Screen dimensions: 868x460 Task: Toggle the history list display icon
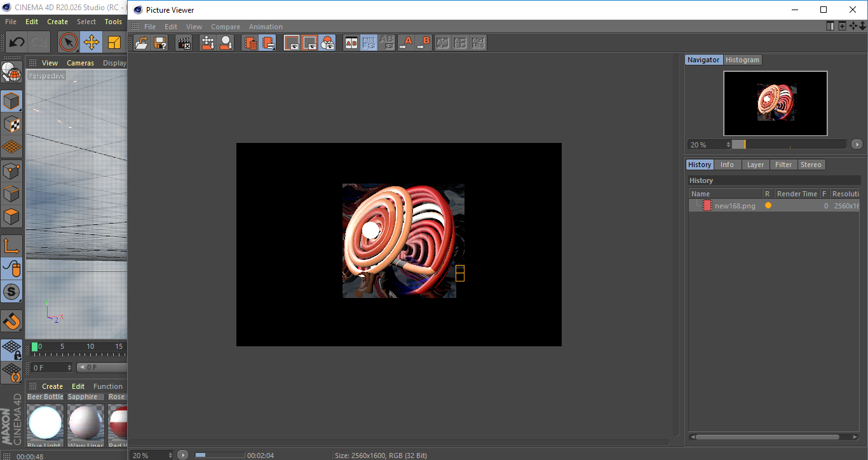[268, 43]
